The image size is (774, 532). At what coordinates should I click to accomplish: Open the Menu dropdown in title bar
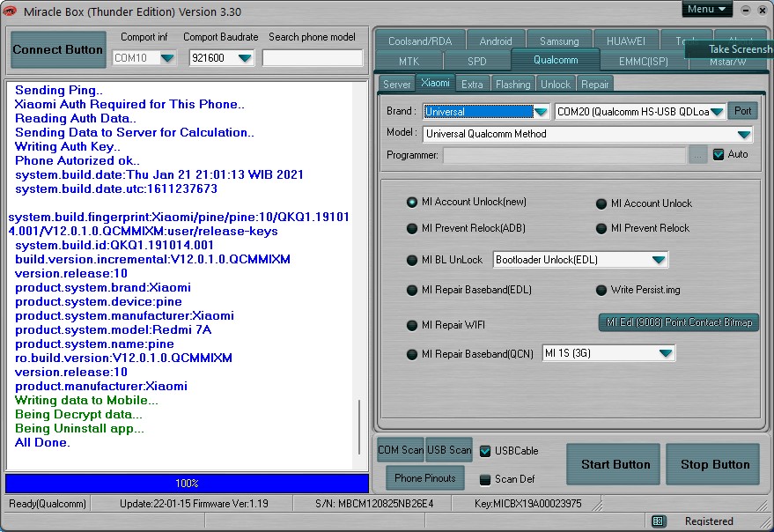tap(707, 9)
